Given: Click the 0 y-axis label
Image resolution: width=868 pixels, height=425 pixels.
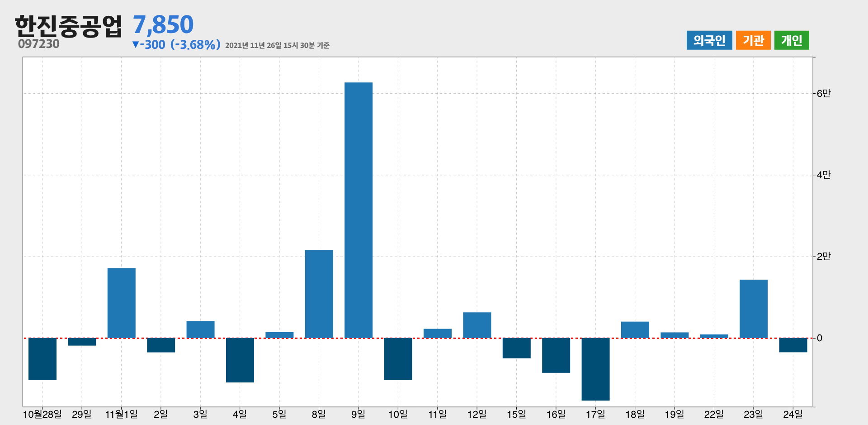Looking at the screenshot, I should [820, 338].
